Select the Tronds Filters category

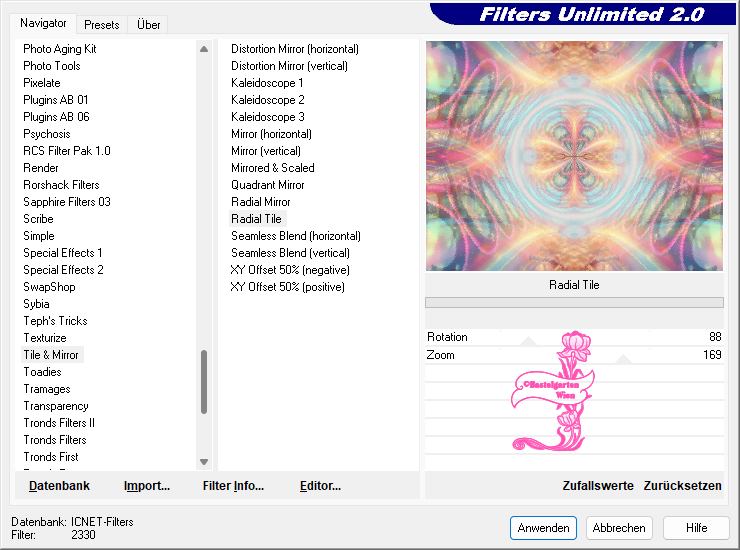point(55,440)
